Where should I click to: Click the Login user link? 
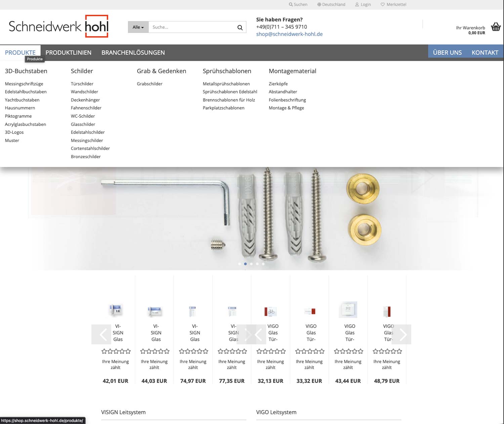click(x=363, y=4)
